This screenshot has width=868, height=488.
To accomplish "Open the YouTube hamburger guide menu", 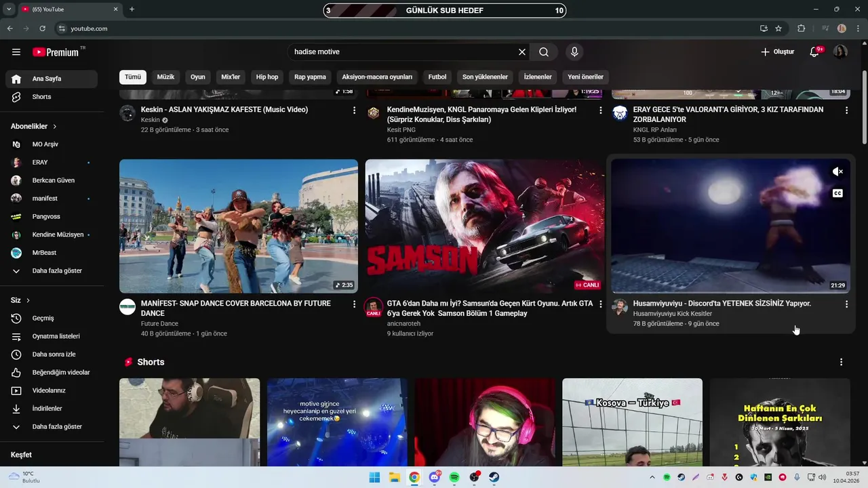I will [16, 52].
